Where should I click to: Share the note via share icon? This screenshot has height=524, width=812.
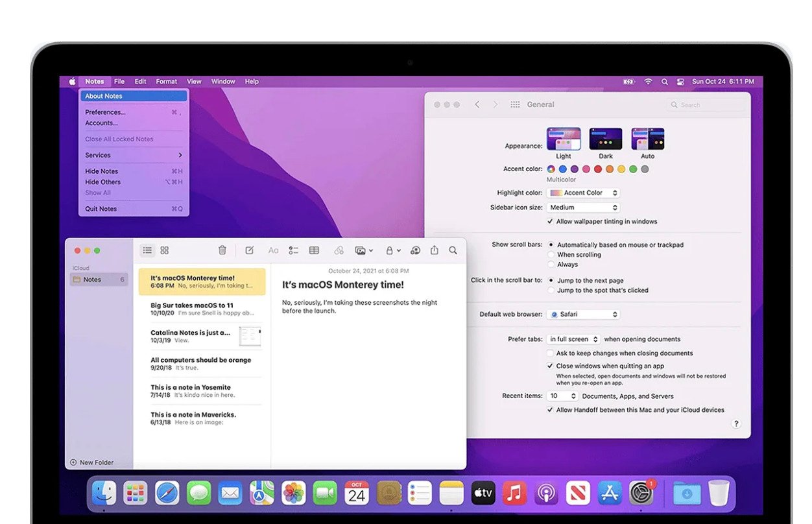(435, 250)
